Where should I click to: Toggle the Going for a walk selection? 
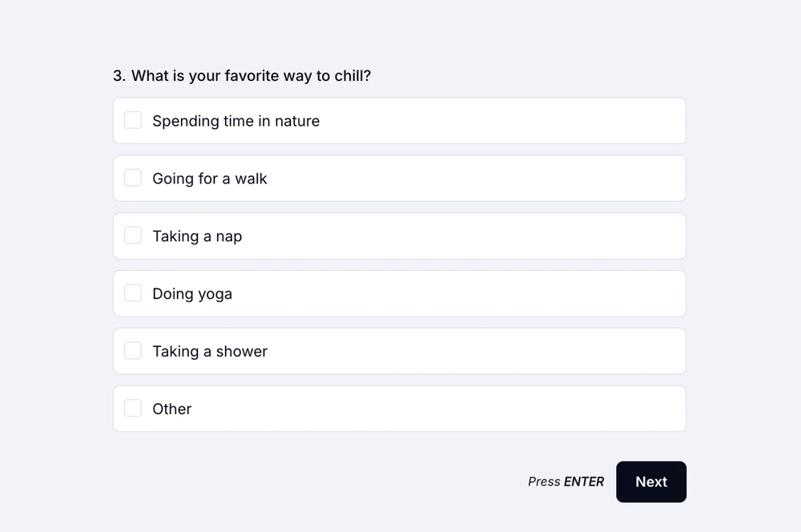399,178
